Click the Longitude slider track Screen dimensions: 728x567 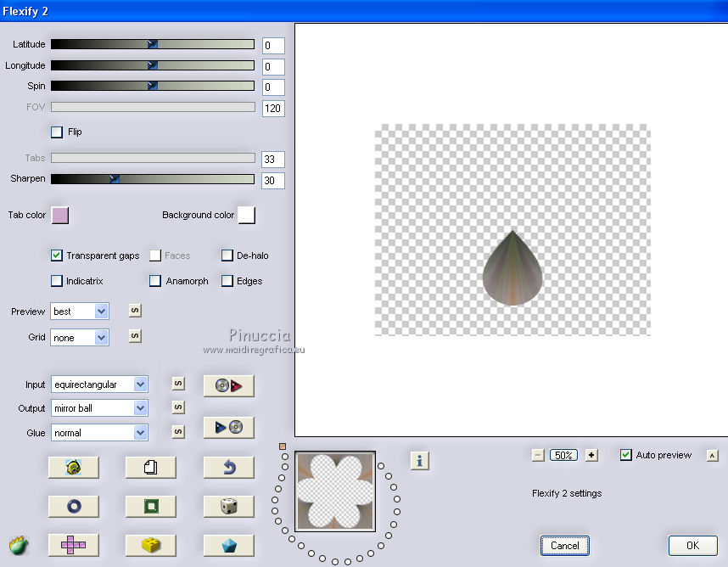click(153, 65)
